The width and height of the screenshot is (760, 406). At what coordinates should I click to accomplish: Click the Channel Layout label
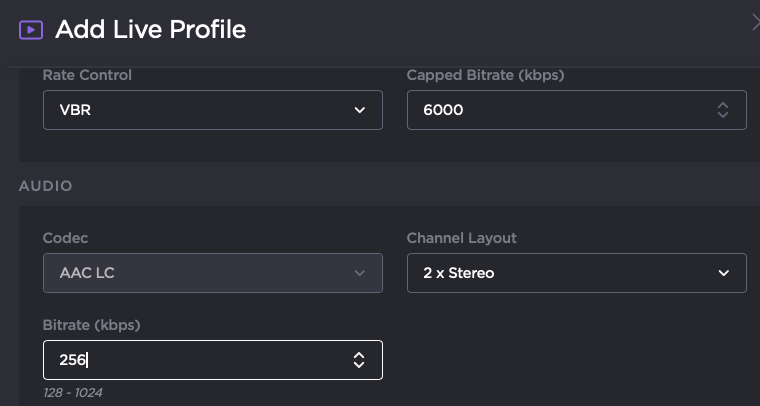click(461, 238)
